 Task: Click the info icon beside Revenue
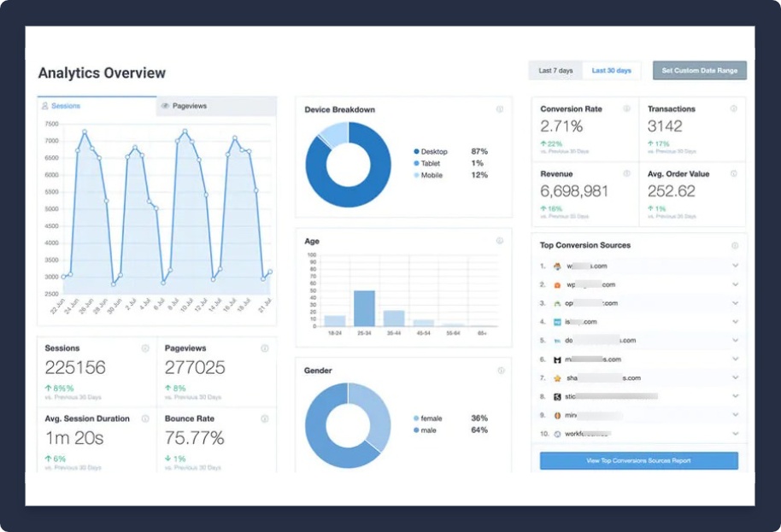(x=626, y=173)
